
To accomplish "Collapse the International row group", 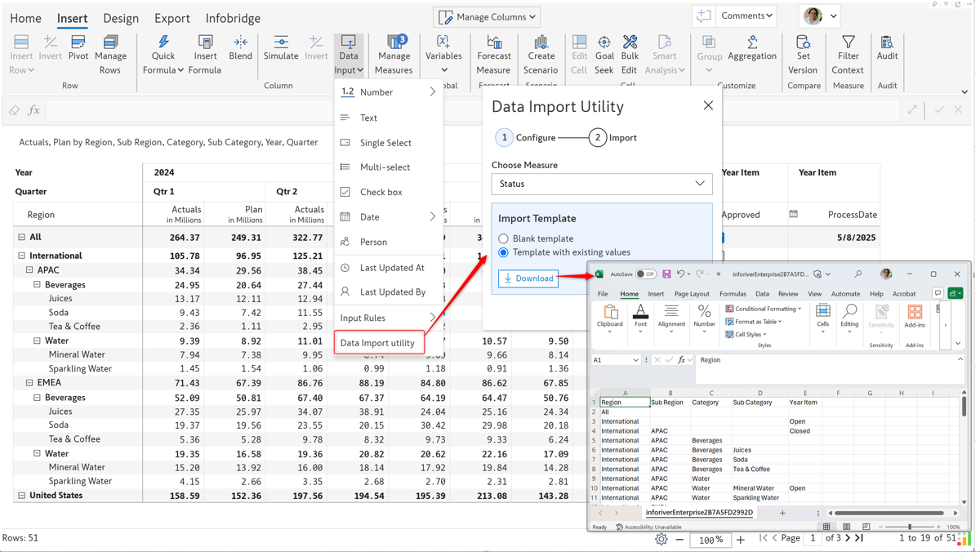I will [x=22, y=256].
